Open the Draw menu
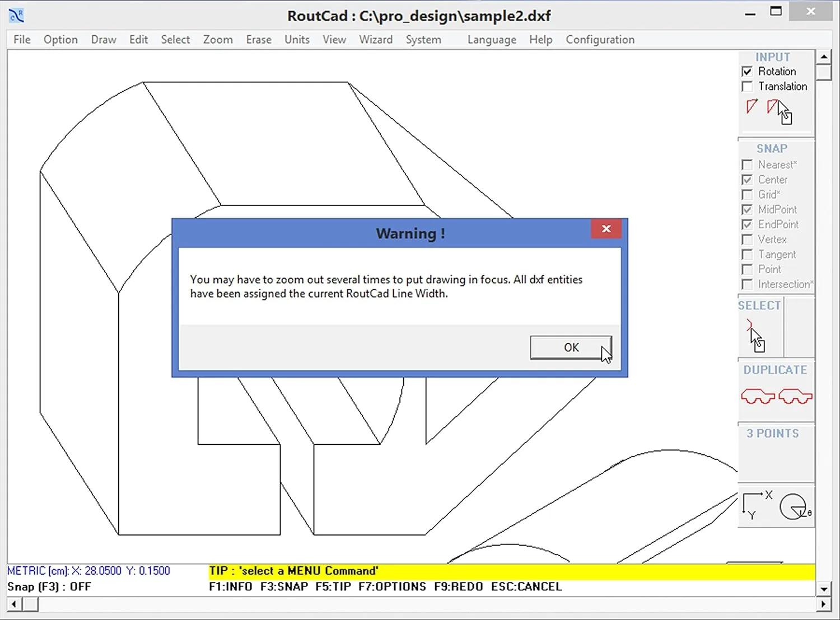This screenshot has width=840, height=620. [x=103, y=39]
